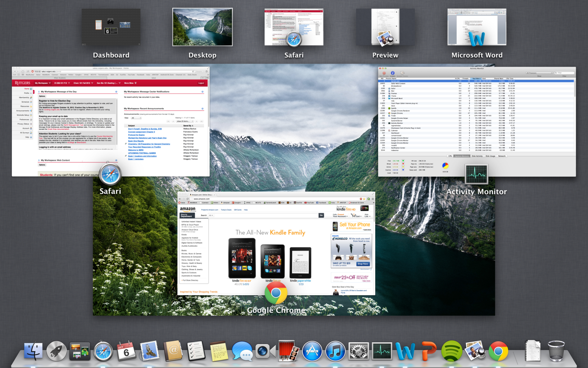588x368 pixels.
Task: Click Logout button in Rutgers header
Action: click(x=201, y=83)
